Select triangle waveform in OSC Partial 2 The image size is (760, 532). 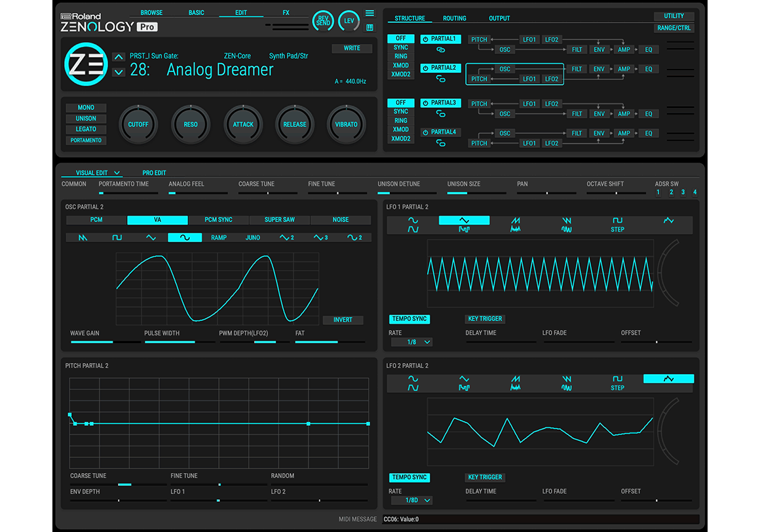(151, 237)
